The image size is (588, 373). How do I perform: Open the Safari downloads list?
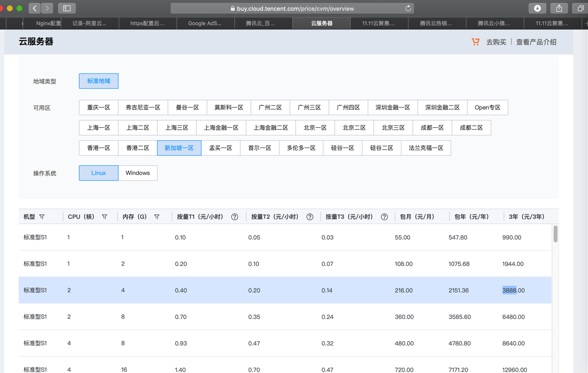[537, 8]
